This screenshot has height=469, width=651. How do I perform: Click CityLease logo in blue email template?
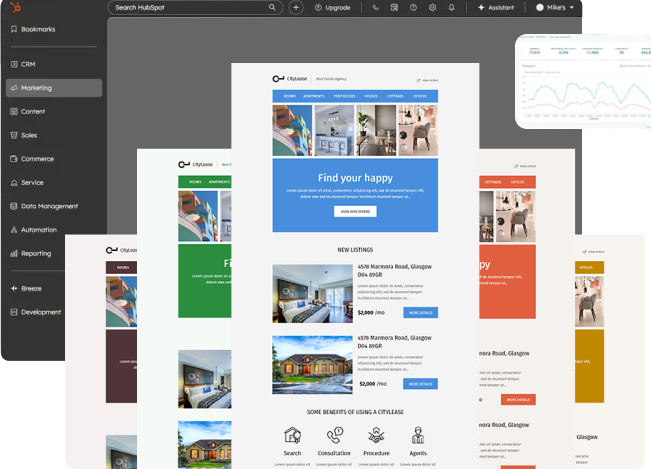(x=290, y=78)
